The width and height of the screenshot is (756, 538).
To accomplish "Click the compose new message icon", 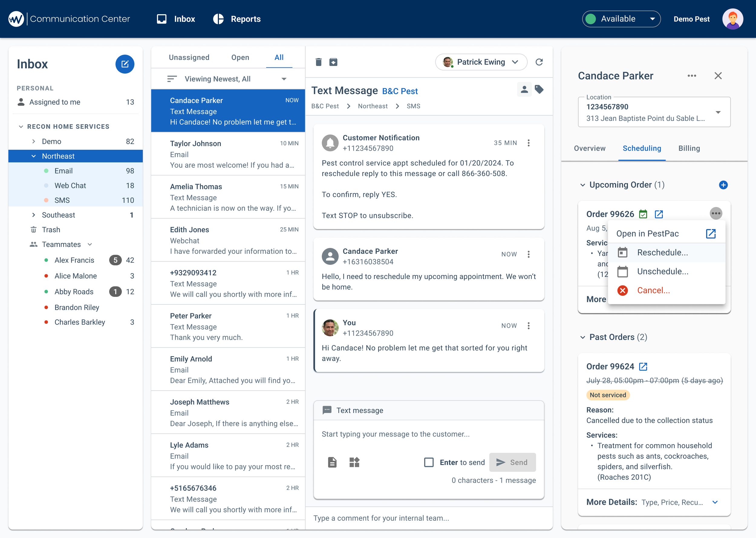I will pos(125,64).
